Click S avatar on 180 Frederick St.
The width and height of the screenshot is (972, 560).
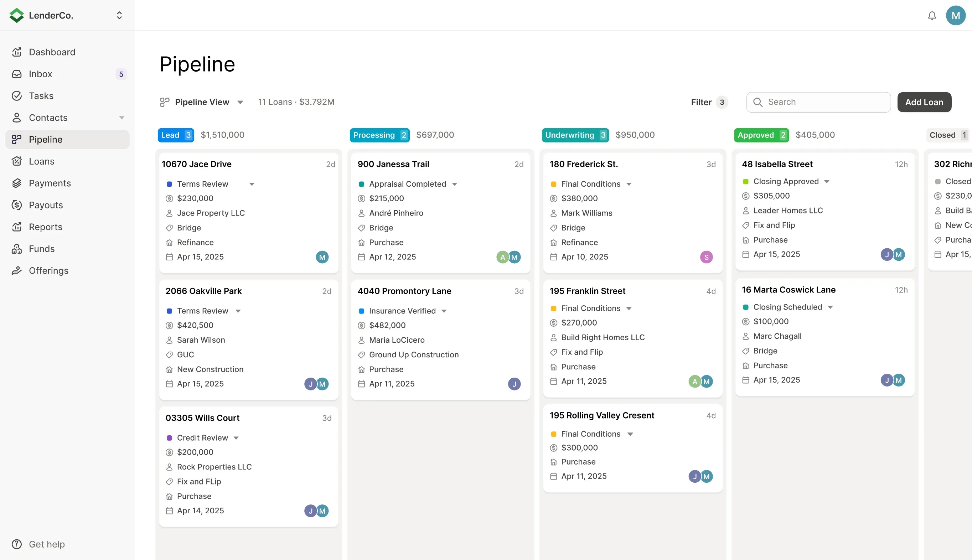tap(706, 257)
